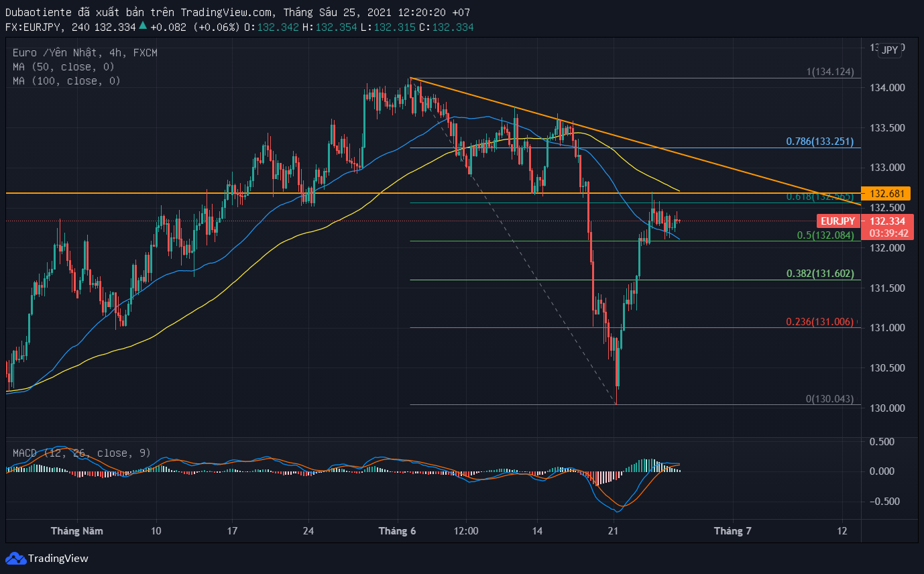
Task: Click the MACD (12, 26, close, 9) legend
Action: 82,453
